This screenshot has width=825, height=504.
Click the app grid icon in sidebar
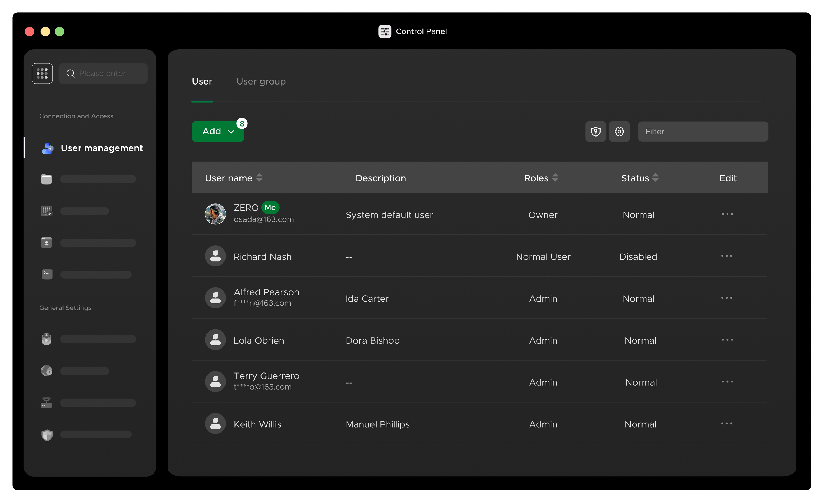42,73
